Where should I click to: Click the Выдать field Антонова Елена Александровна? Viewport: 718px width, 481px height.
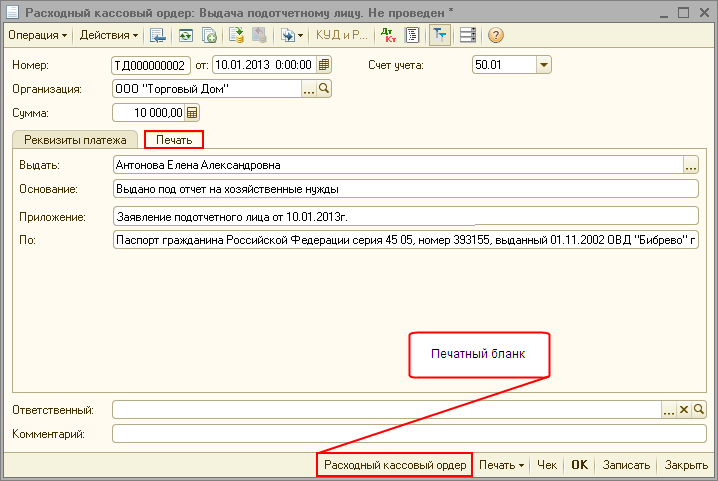398,165
